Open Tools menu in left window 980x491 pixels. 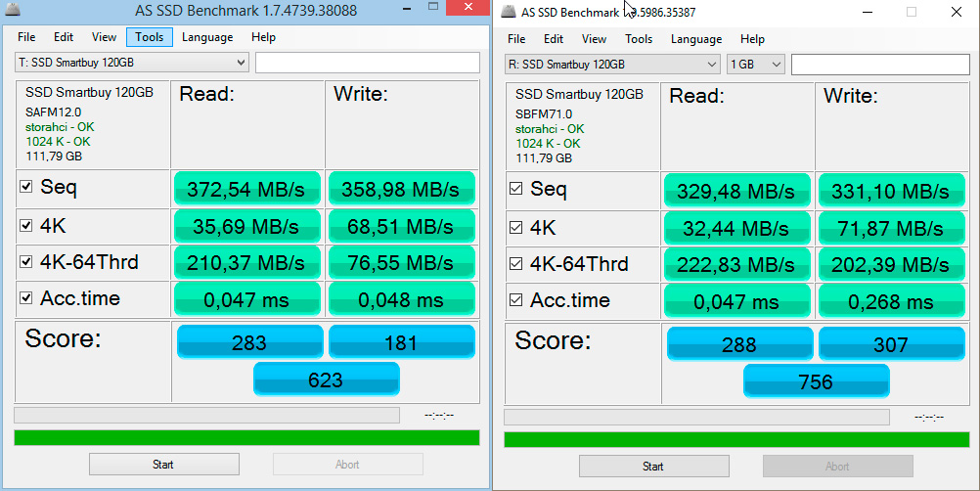pyautogui.click(x=150, y=37)
